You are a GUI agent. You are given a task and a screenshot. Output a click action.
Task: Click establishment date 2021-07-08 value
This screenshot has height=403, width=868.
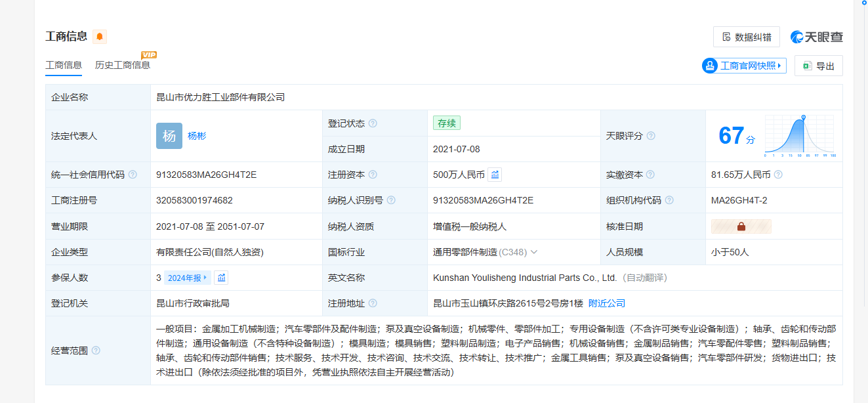coord(457,149)
